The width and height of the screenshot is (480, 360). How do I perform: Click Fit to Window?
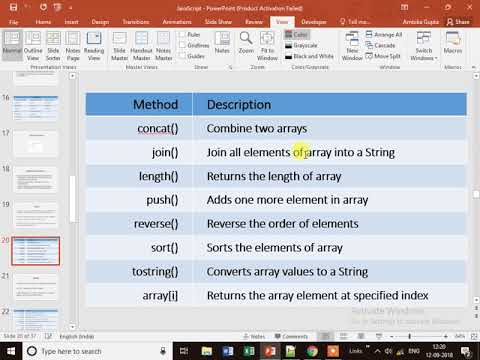tap(267, 46)
